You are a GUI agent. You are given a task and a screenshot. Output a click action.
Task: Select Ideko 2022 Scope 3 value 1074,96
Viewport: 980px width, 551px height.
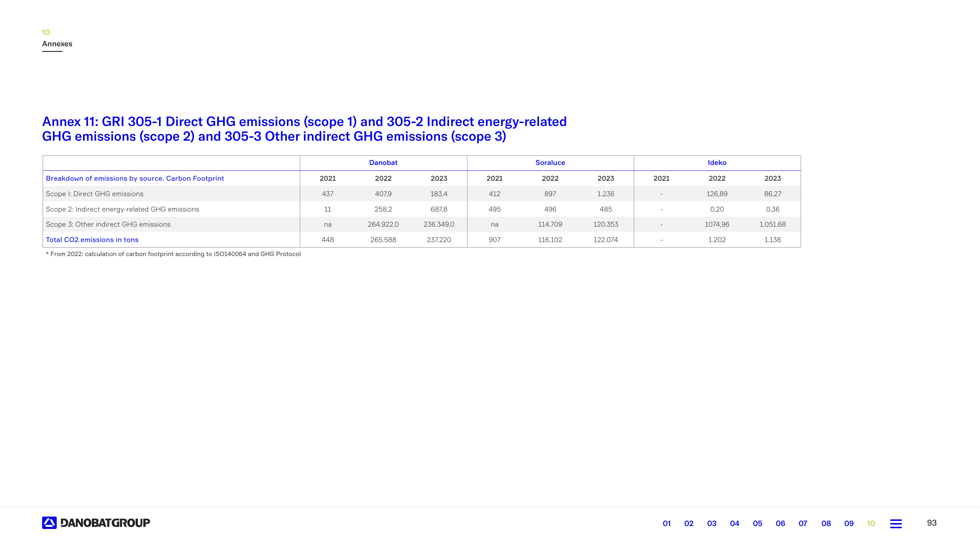tap(717, 224)
